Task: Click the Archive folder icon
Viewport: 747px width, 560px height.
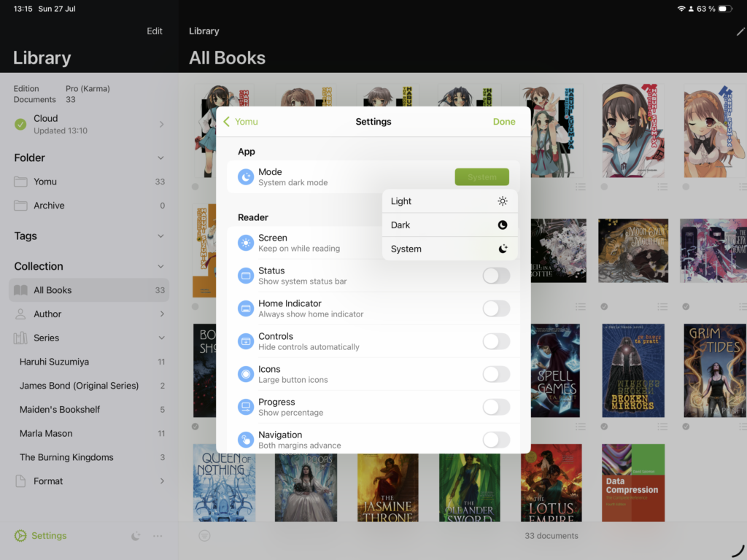Action: pyautogui.click(x=20, y=205)
